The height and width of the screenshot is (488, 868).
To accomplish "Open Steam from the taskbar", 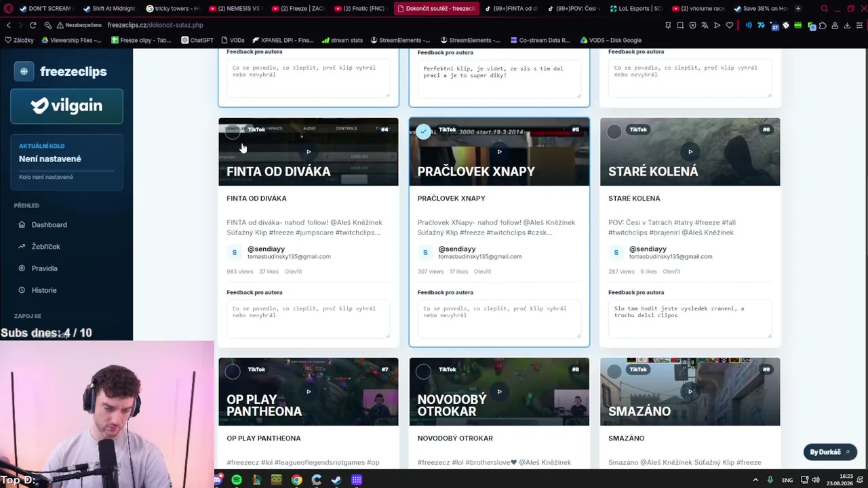I will 336,480.
